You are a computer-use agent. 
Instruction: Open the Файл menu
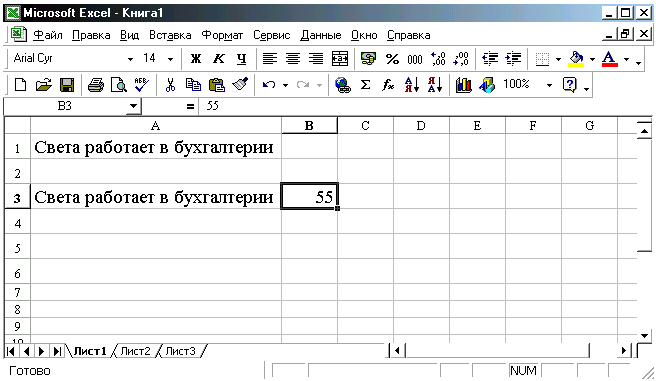tap(48, 35)
